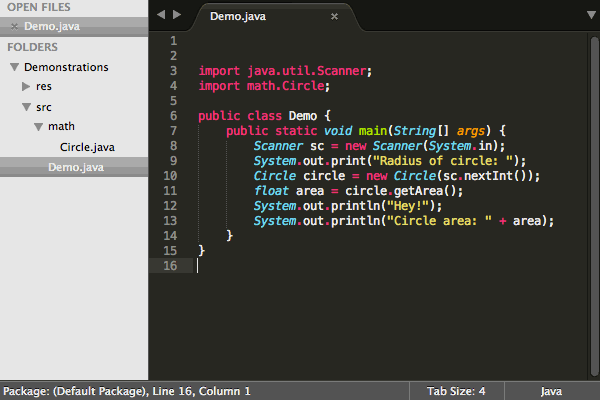The image size is (600, 400).
Task: Select Demo.java in the Folders tree
Action: click(75, 167)
